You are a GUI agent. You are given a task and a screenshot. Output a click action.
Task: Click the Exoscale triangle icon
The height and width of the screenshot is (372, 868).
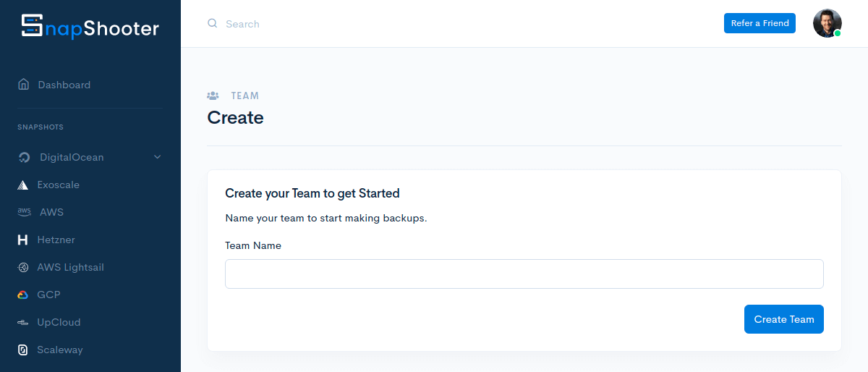pos(23,185)
